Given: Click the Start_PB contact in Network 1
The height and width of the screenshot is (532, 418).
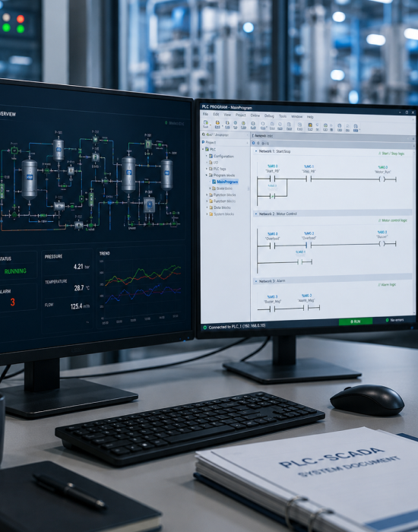Looking at the screenshot, I should pos(272,179).
